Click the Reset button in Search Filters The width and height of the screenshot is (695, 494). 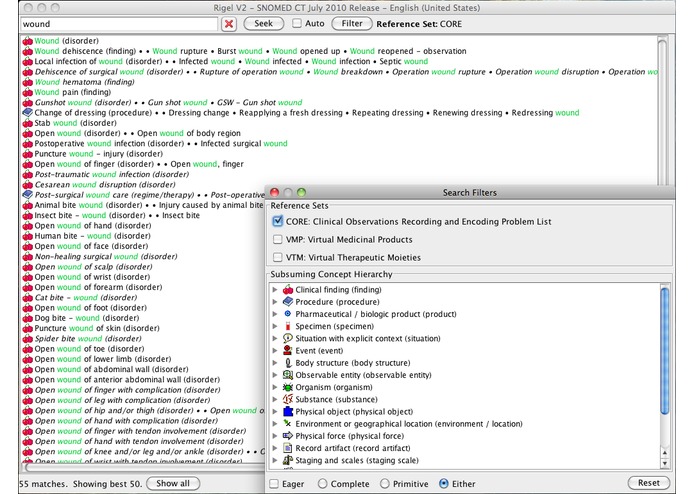(648, 483)
